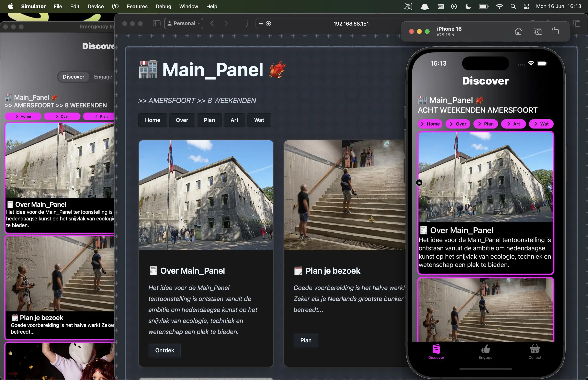Click the Safari address bar 192.168.68.151

point(351,24)
